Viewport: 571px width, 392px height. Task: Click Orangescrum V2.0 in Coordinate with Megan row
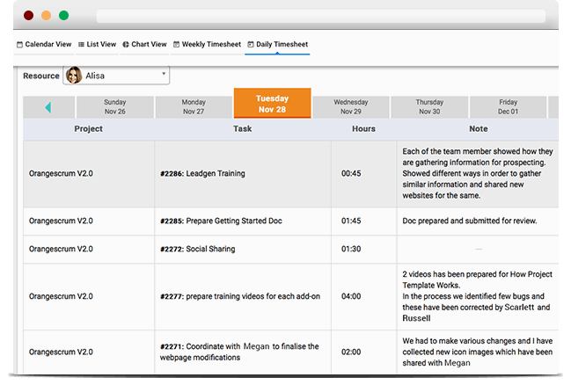61,352
